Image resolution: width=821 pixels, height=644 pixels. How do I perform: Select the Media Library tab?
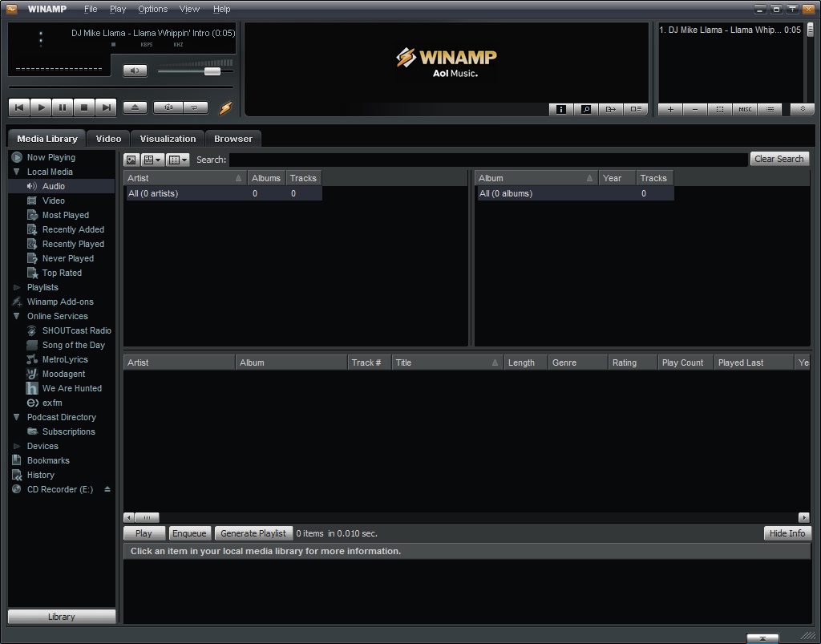(47, 139)
